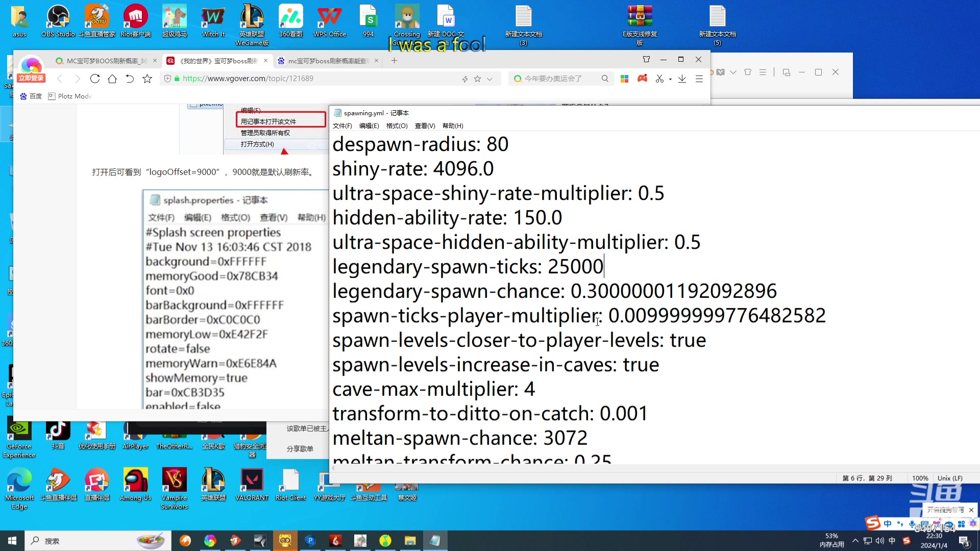The width and height of the screenshot is (980, 551).
Task: Open the 格式(O) menu in Notepad
Action: [397, 126]
